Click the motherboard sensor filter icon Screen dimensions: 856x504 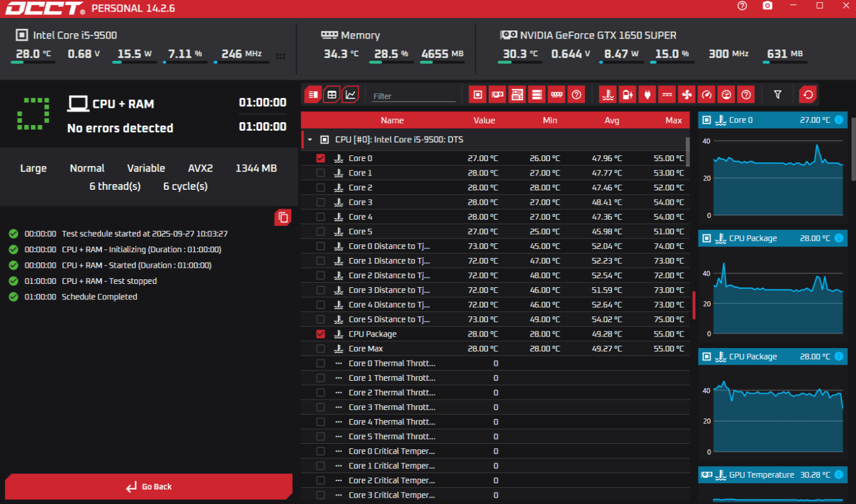pyautogui.click(x=517, y=95)
